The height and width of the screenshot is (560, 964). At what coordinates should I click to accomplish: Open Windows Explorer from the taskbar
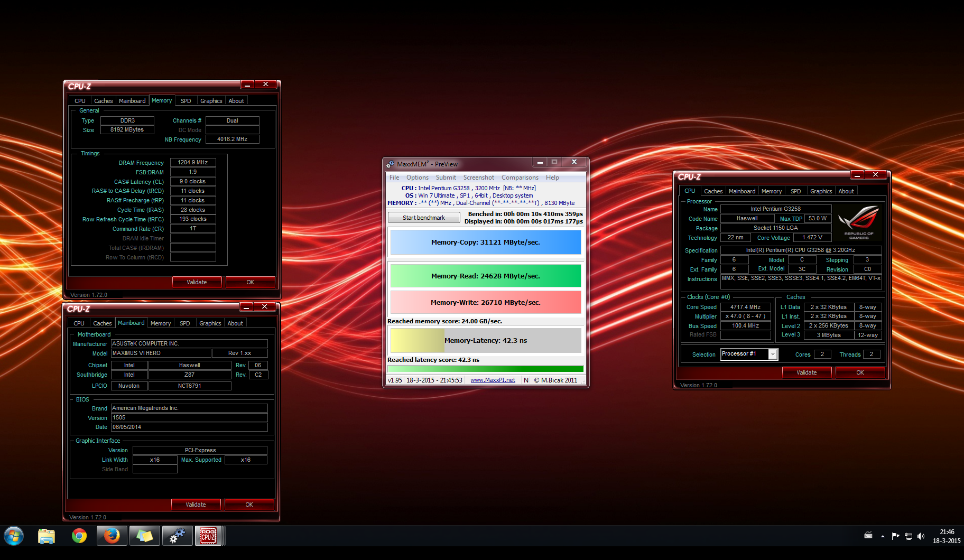47,536
